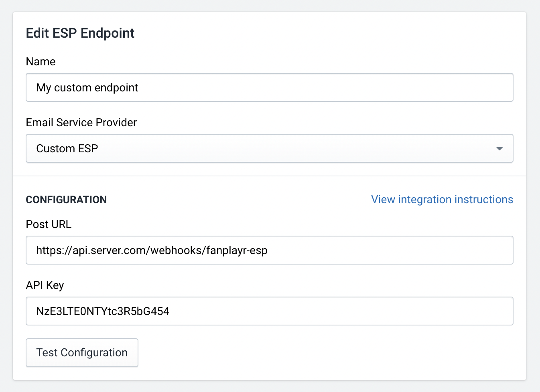Select the 'Custom ESP' selected value text

(x=67, y=148)
